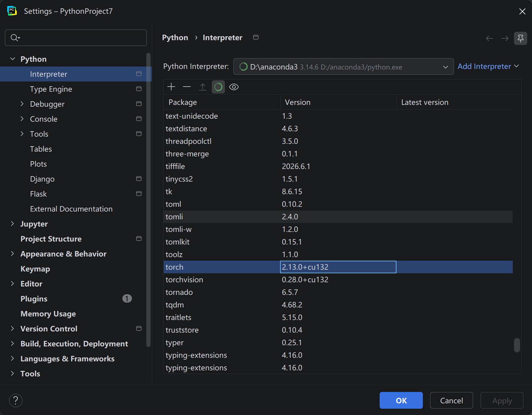
Task: Click the Upgrade package arrow icon
Action: 203,87
